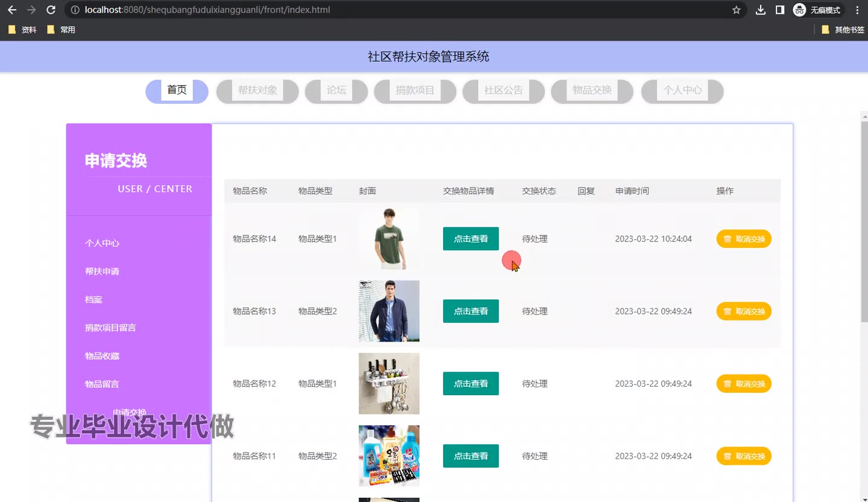This screenshot has width=868, height=502.
Task: Click the green t-shirt cover image
Action: pyautogui.click(x=389, y=239)
